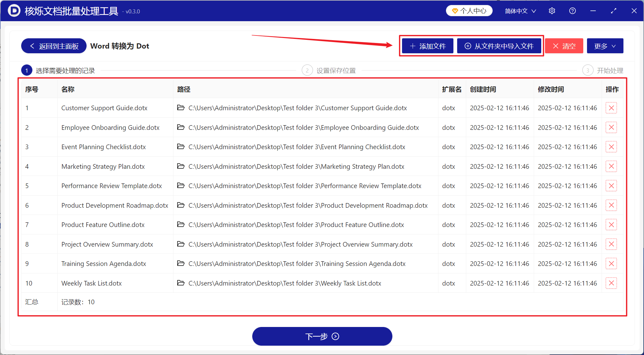Click the document tool logo icon
Viewport: 644px width, 355px height.
(x=14, y=10)
